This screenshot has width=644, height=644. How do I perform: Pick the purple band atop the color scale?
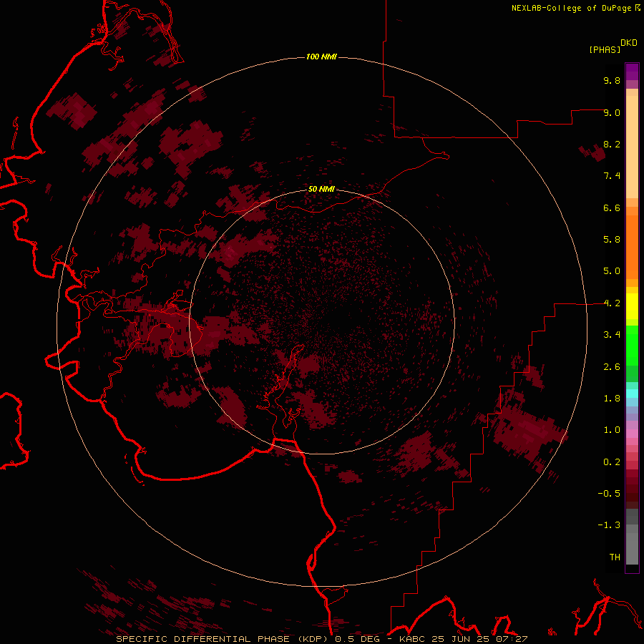pyautogui.click(x=632, y=72)
